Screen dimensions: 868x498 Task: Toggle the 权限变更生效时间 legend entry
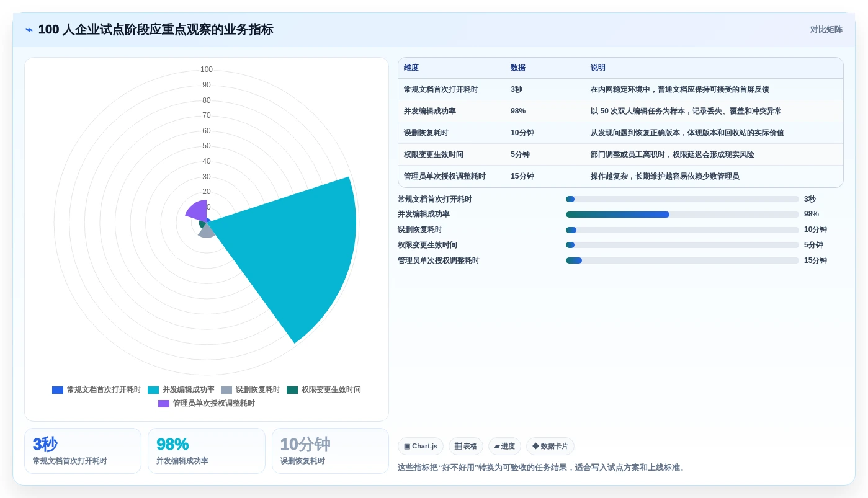tap(323, 390)
